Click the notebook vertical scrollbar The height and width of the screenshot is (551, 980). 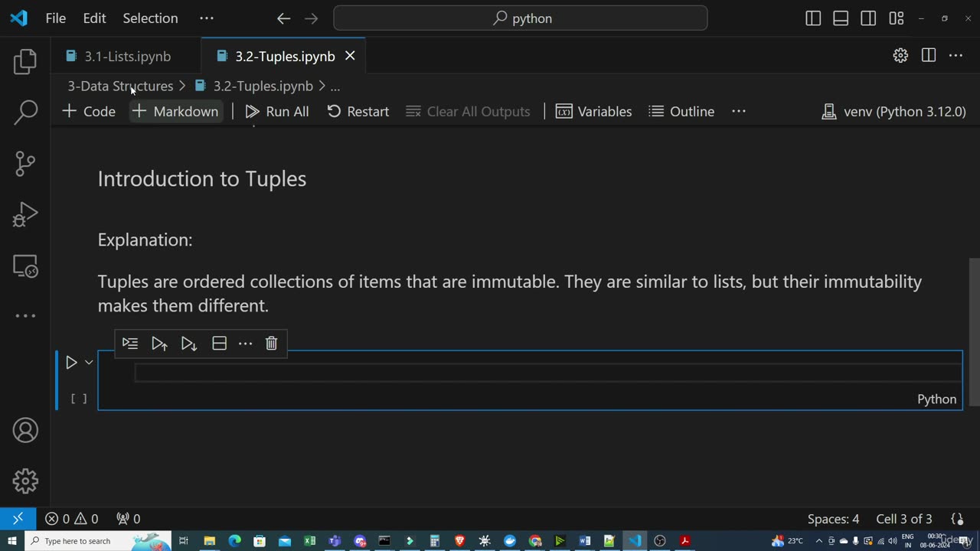975,331
